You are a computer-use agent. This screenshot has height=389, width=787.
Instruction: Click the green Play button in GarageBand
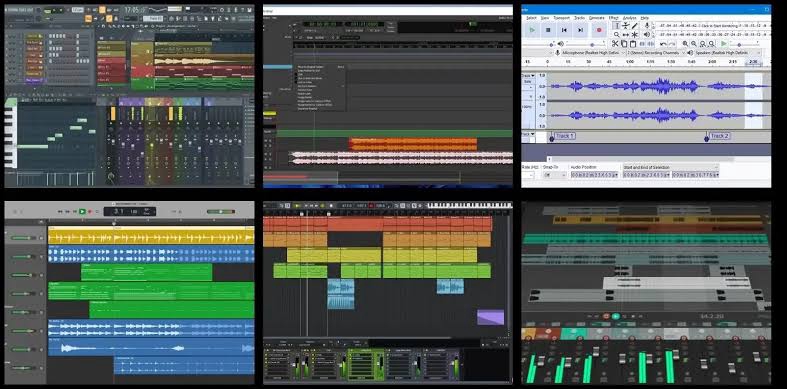[82, 212]
